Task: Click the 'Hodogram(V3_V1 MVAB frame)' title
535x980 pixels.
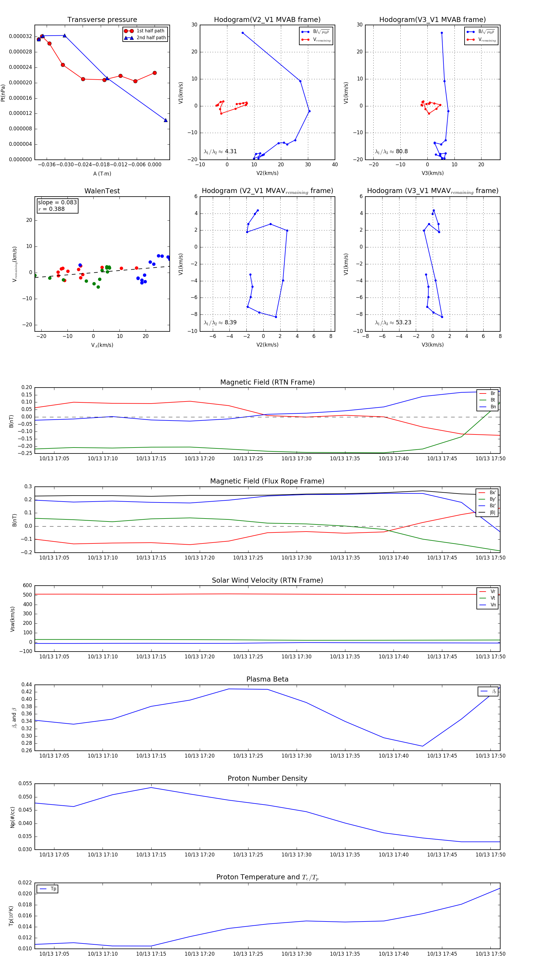Action: tap(432, 20)
